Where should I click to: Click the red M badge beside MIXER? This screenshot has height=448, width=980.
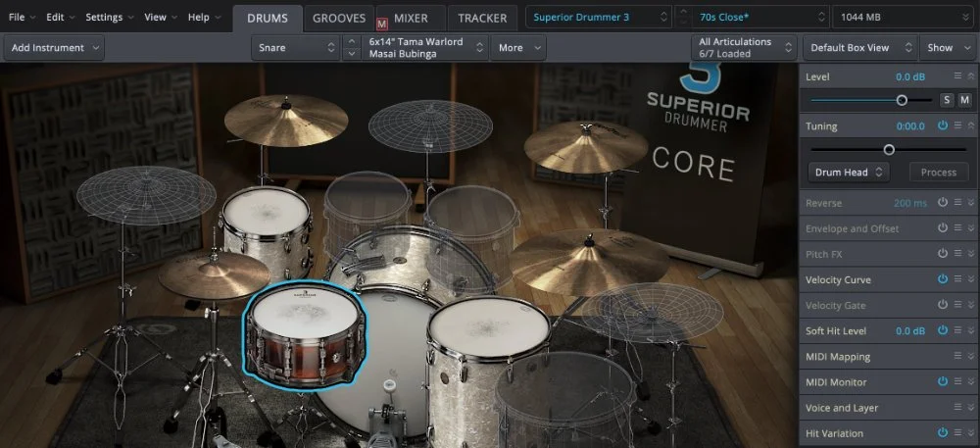coord(382,24)
